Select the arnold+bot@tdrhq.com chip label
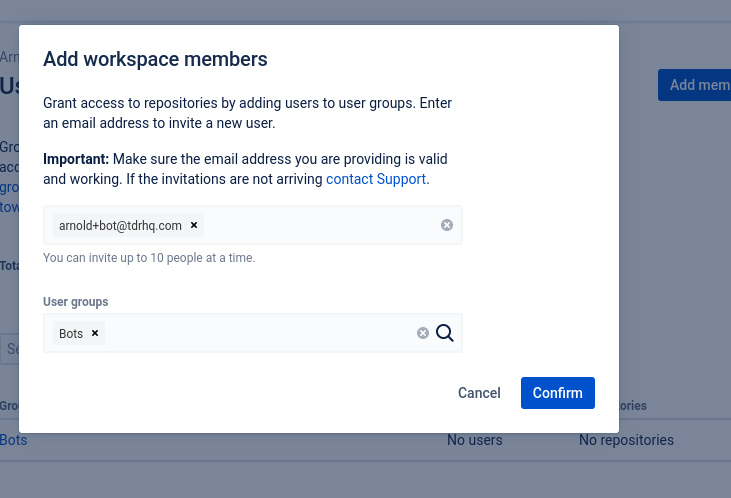Screen dimensions: 731x498 (x=120, y=225)
